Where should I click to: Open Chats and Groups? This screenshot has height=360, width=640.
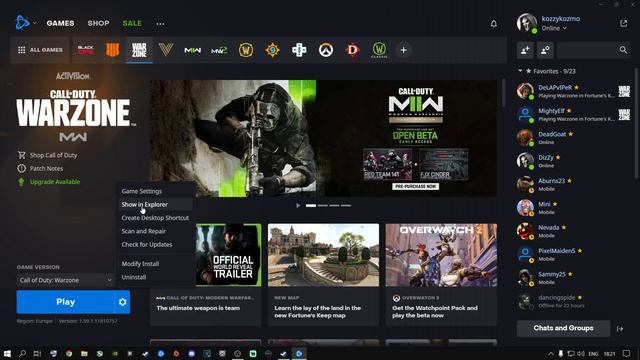click(563, 328)
